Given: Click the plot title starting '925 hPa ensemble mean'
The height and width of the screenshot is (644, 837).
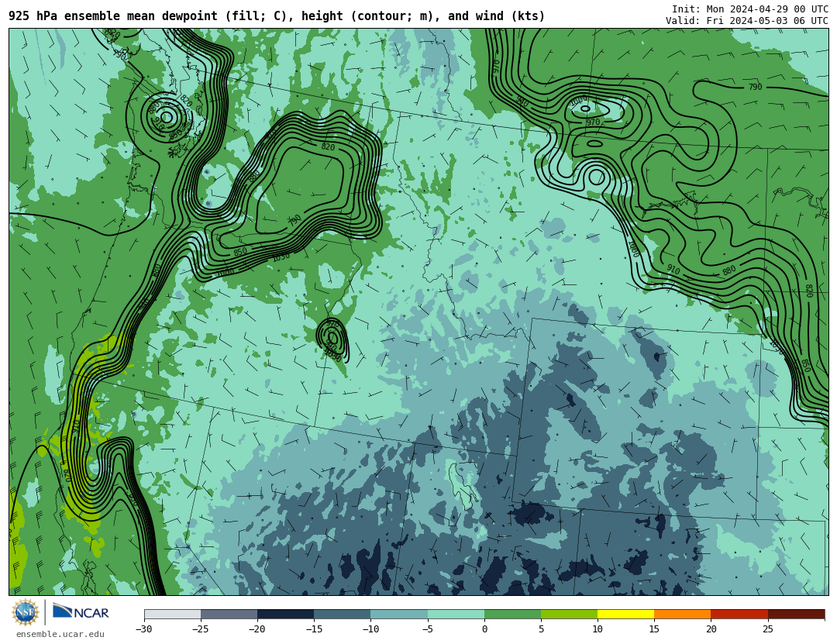Looking at the screenshot, I should click(277, 16).
